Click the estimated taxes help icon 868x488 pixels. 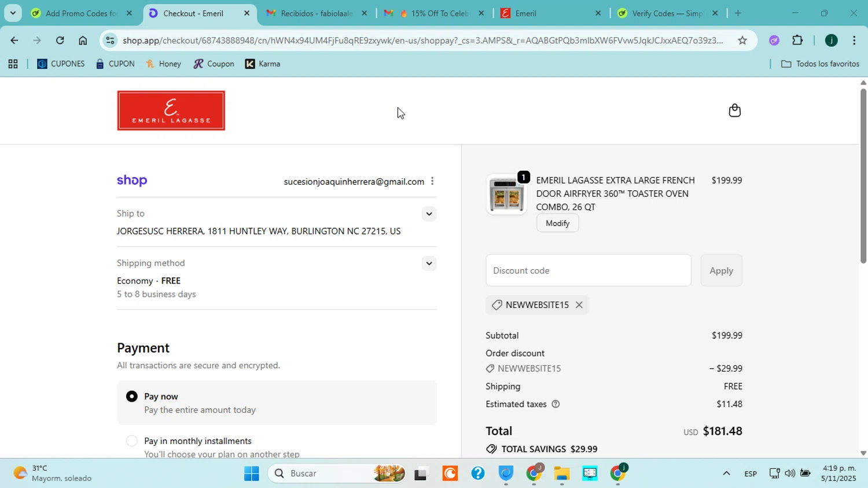click(x=556, y=404)
